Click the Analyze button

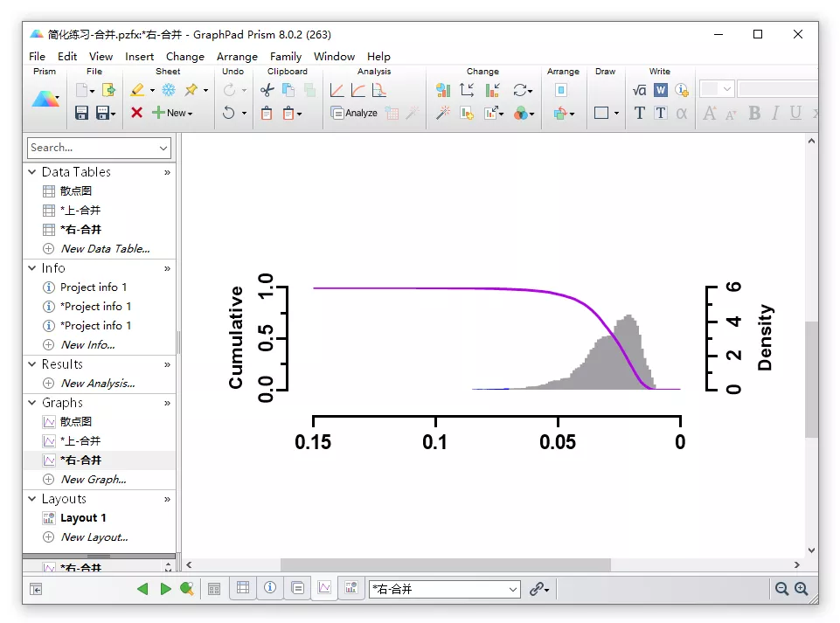[354, 113]
